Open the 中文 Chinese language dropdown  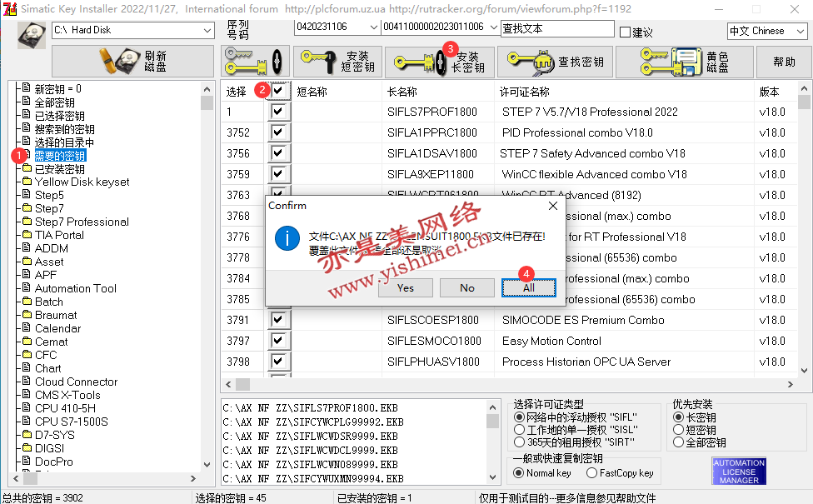[x=800, y=31]
